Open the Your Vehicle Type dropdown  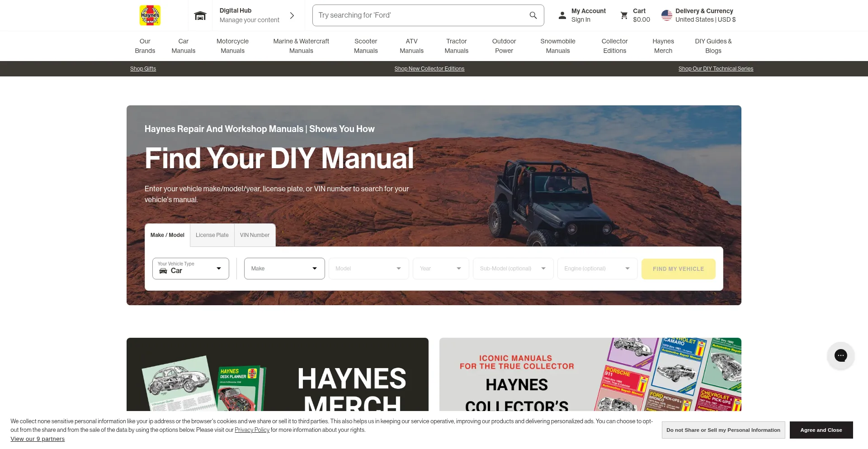coord(191,269)
